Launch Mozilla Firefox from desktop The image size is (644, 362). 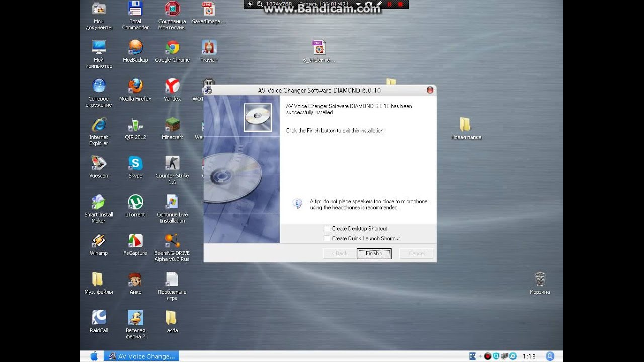[135, 90]
